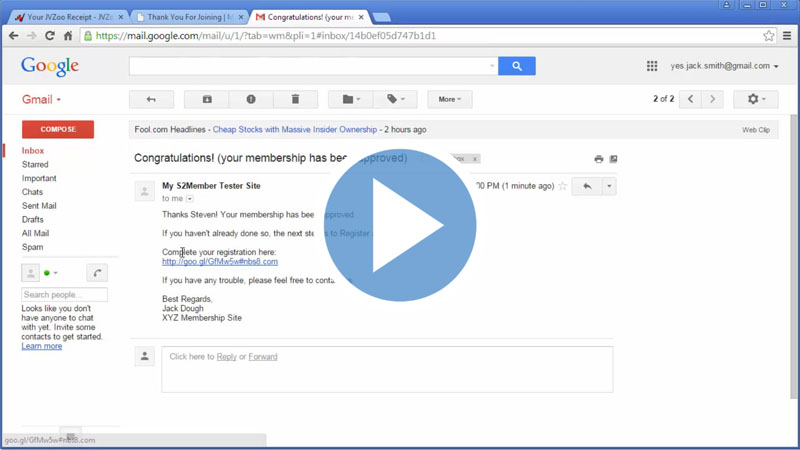
Task: Click the Back to Inbox arrow button
Action: [x=151, y=99]
